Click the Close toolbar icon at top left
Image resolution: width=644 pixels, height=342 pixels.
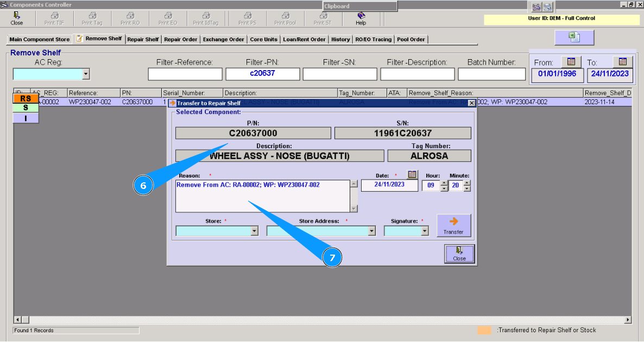point(16,18)
